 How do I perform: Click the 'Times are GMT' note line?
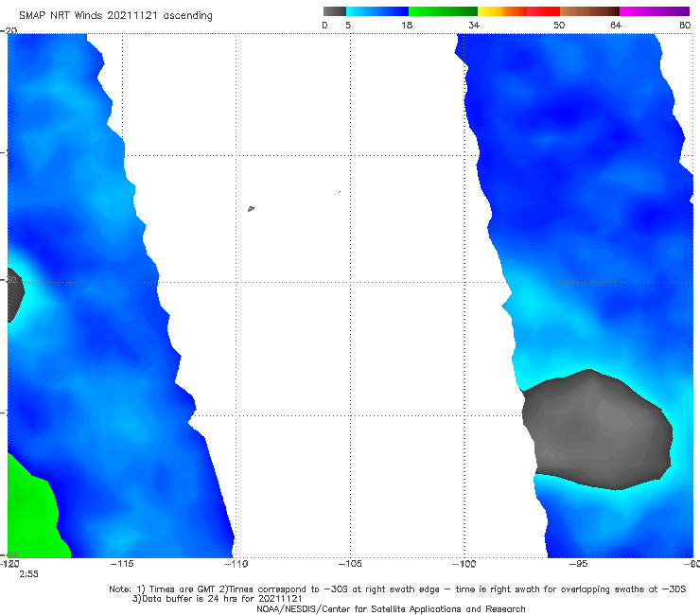coord(397,589)
